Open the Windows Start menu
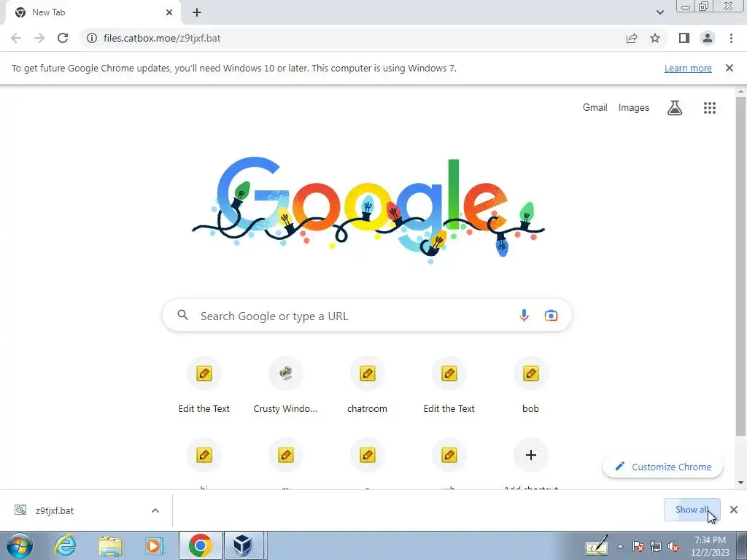This screenshot has width=747, height=560. [x=20, y=545]
